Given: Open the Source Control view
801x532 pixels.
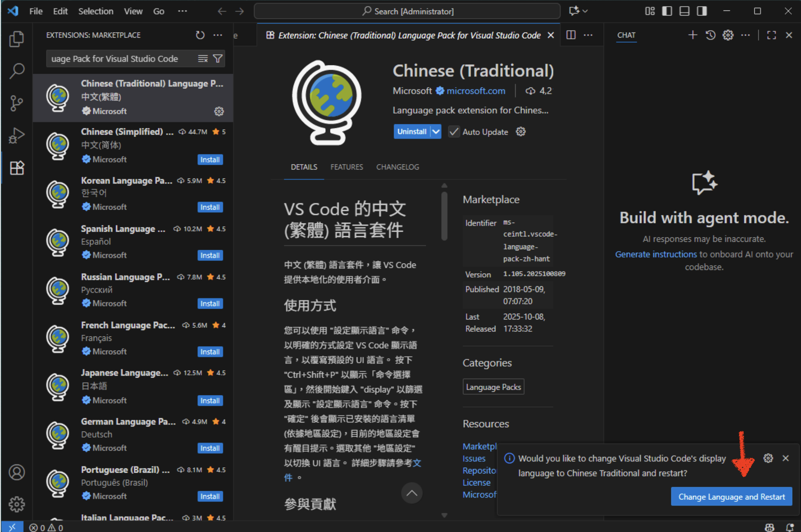Looking at the screenshot, I should coord(16,103).
